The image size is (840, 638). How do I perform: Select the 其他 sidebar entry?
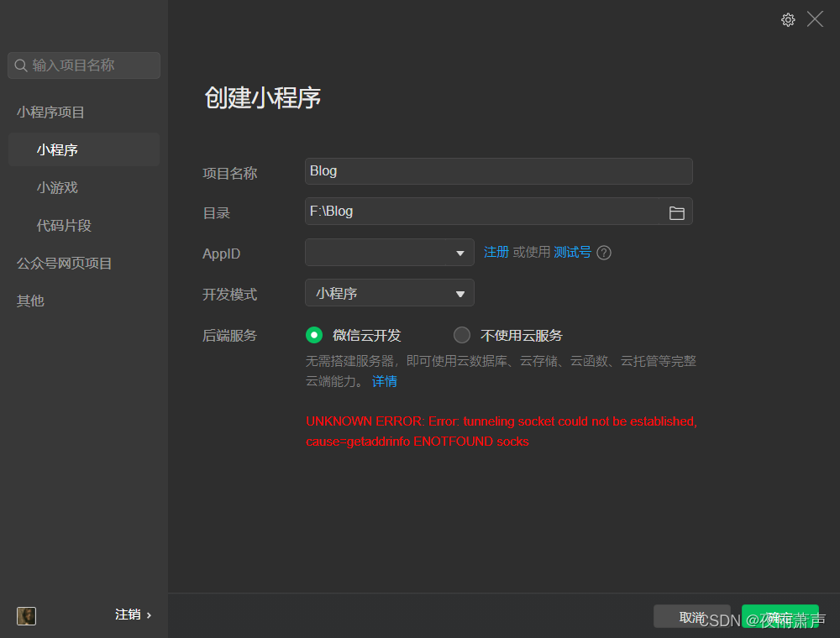coord(29,301)
